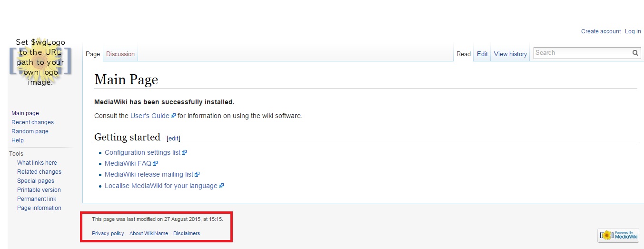
Task: Click external link icon after MediaWiki FAQ
Action: coord(155,164)
